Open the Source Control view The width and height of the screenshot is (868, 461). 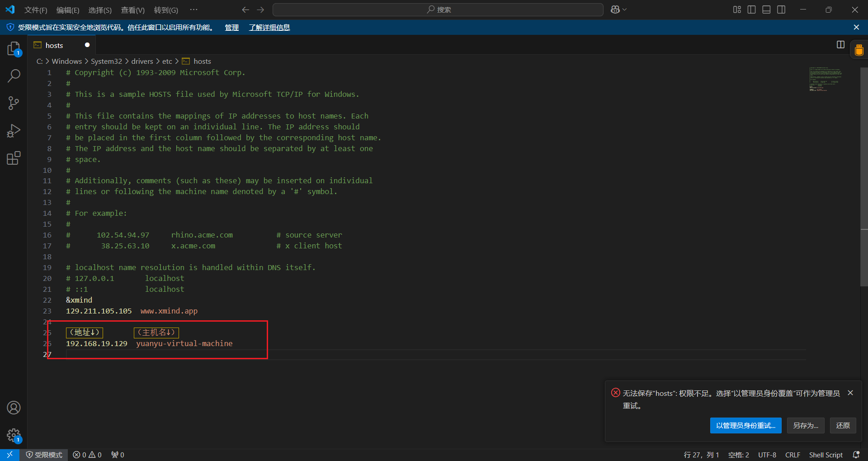coord(14,103)
